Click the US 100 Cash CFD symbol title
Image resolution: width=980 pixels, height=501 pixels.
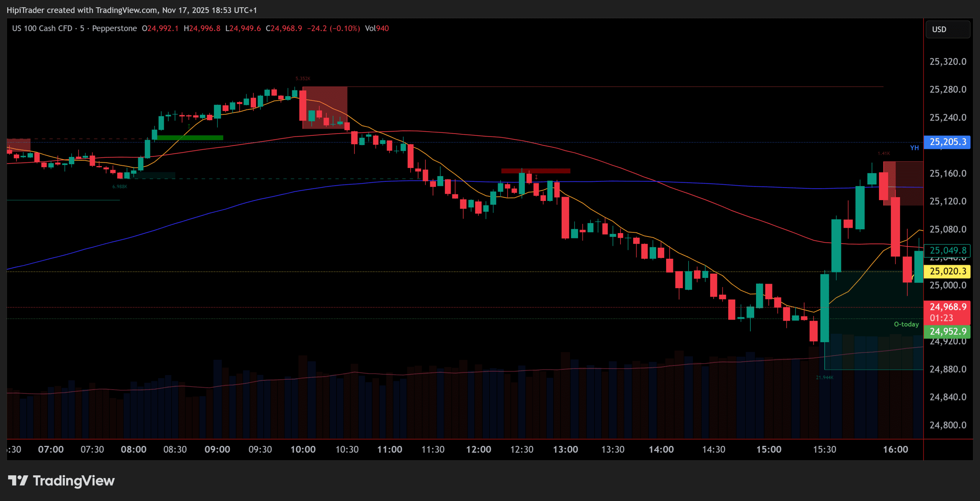coord(42,28)
